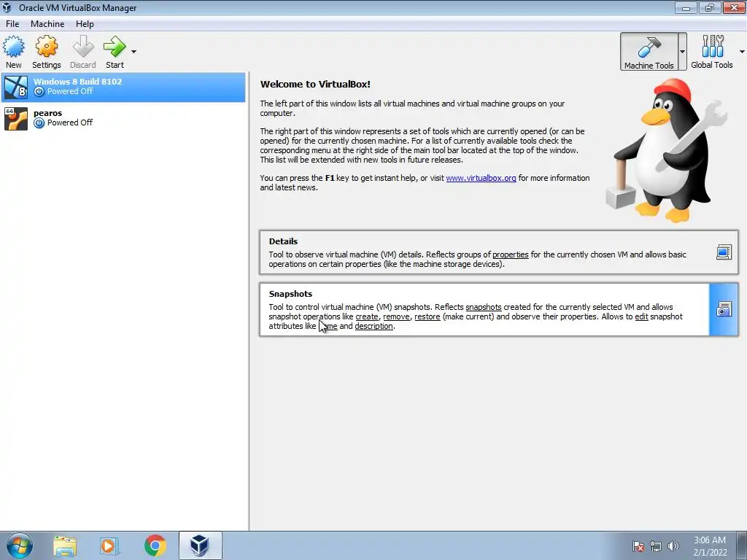Select the pearos virtual machine
The height and width of the screenshot is (560, 747).
(x=123, y=118)
